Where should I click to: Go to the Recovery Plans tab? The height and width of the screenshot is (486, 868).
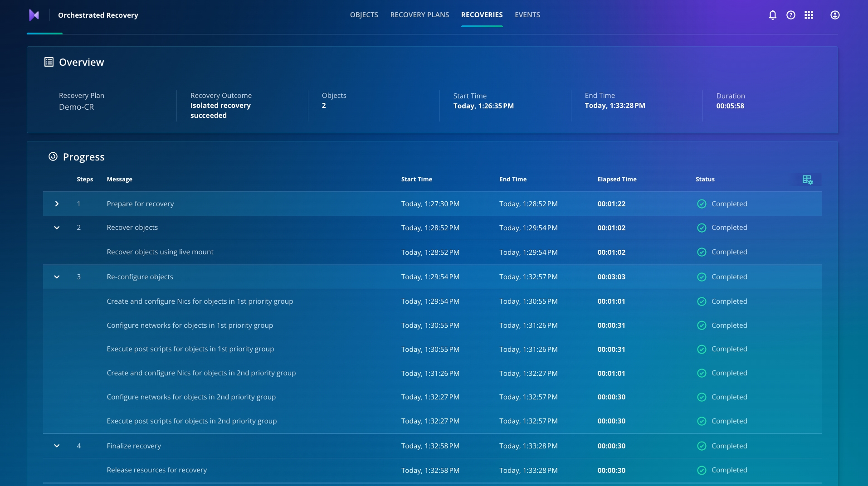coord(419,15)
